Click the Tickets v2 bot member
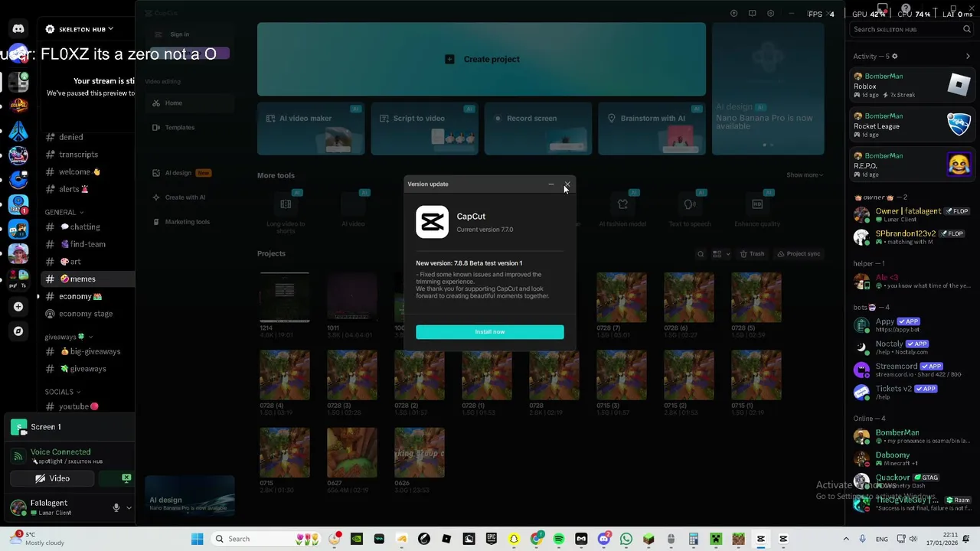 [912, 392]
